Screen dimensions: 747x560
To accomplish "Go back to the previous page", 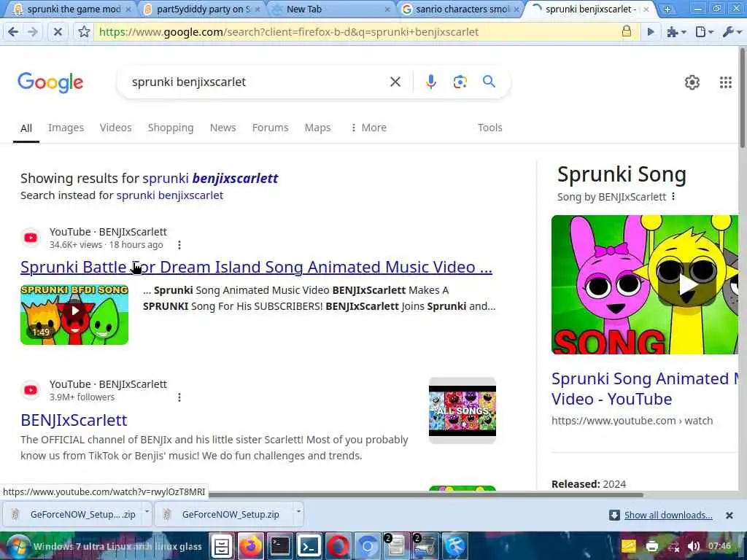I will [13, 32].
